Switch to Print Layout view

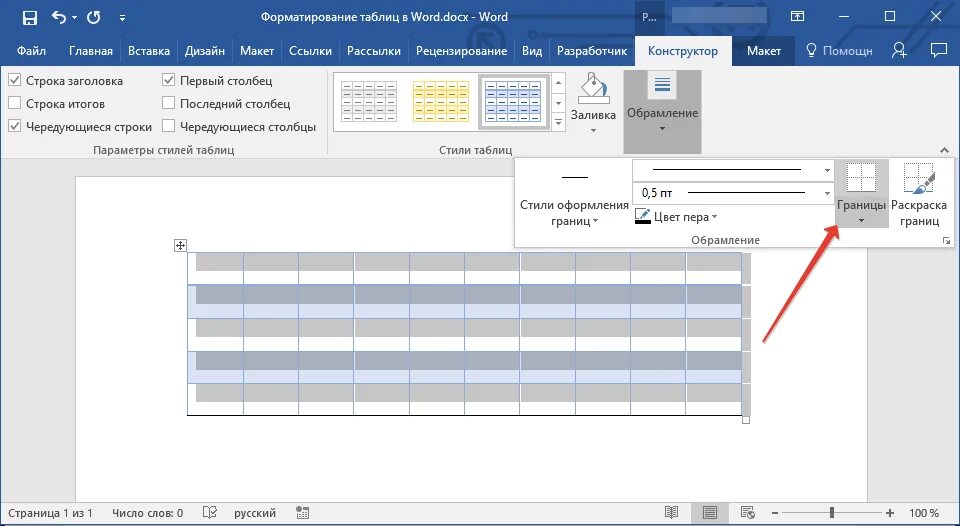(x=710, y=513)
